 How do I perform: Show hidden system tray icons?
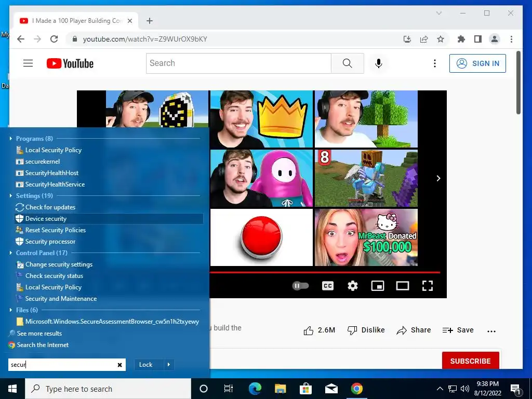click(x=440, y=389)
